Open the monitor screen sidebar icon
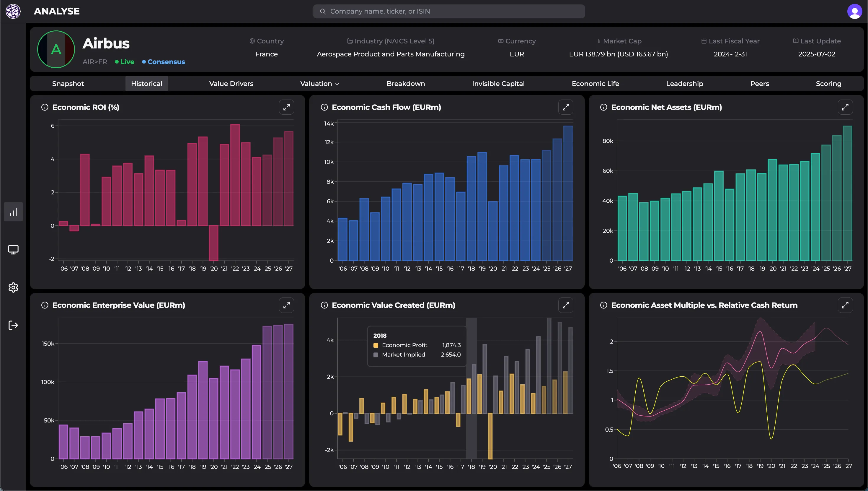 13,250
